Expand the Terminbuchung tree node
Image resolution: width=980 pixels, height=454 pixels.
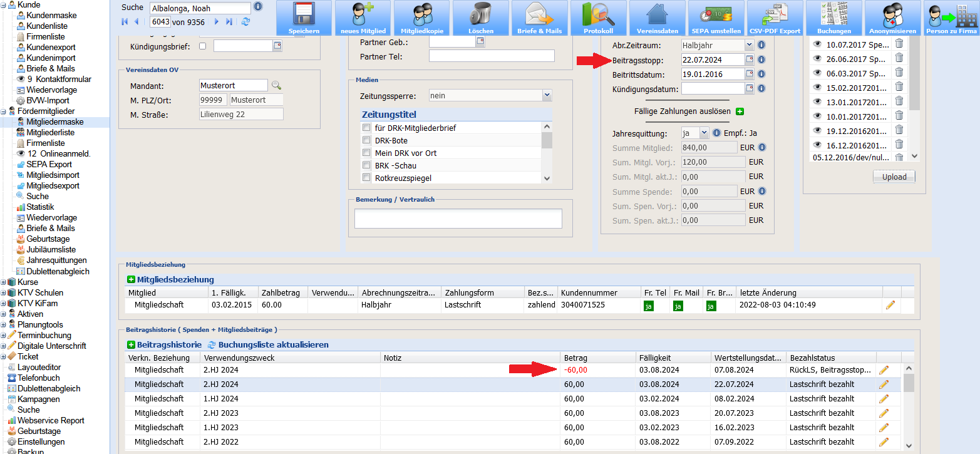tap(4, 335)
